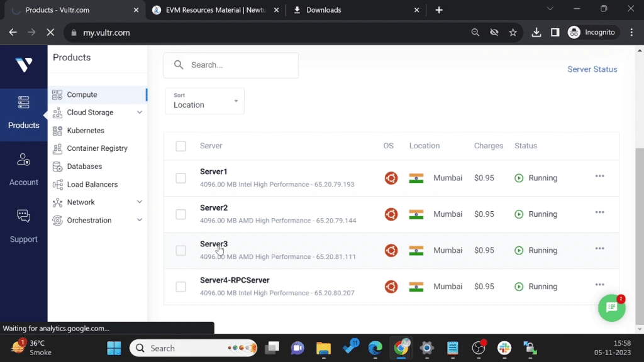The width and height of the screenshot is (644, 362).
Task: Expand the Cloud Storage section
Action: click(91, 112)
